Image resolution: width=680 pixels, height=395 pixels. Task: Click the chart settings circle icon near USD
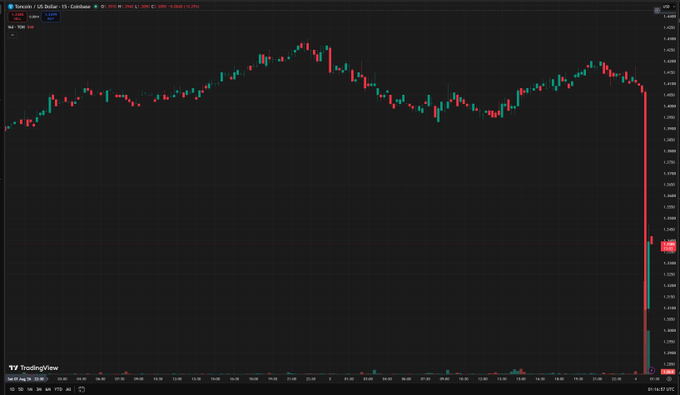pyautogui.click(x=657, y=10)
